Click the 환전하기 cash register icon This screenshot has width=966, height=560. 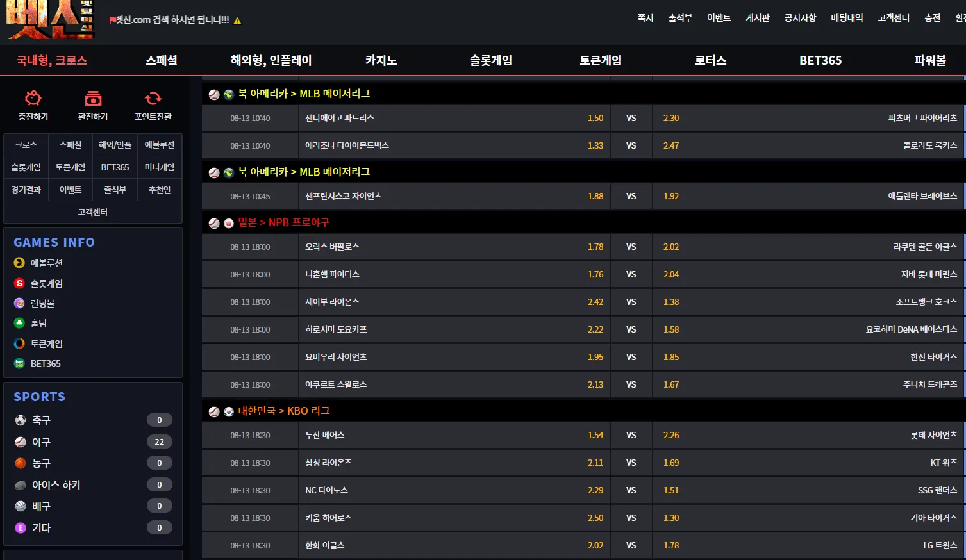pyautogui.click(x=93, y=99)
